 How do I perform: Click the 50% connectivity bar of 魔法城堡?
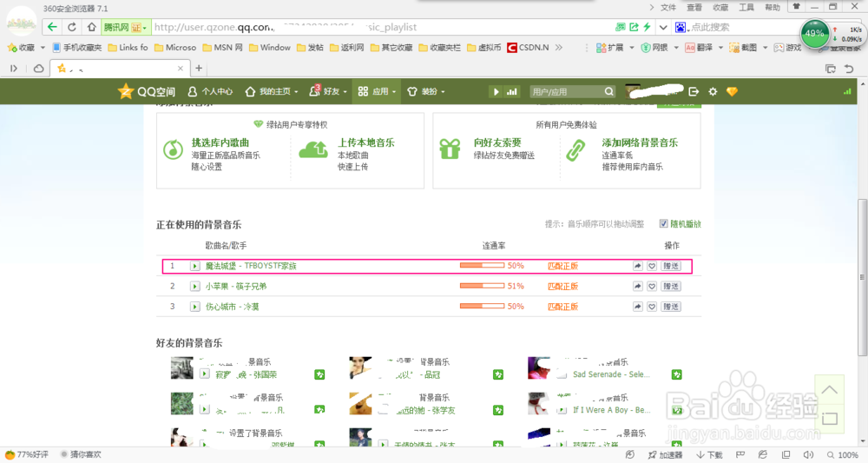pyautogui.click(x=482, y=266)
